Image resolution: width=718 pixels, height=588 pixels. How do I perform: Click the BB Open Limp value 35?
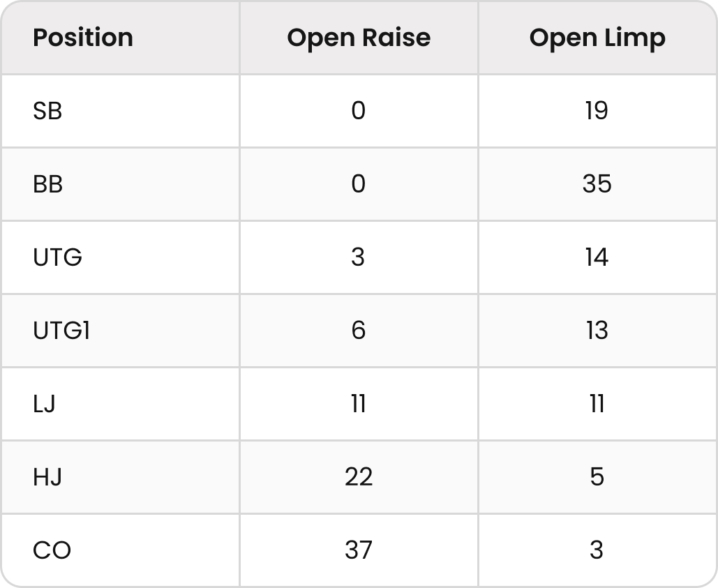(x=597, y=184)
